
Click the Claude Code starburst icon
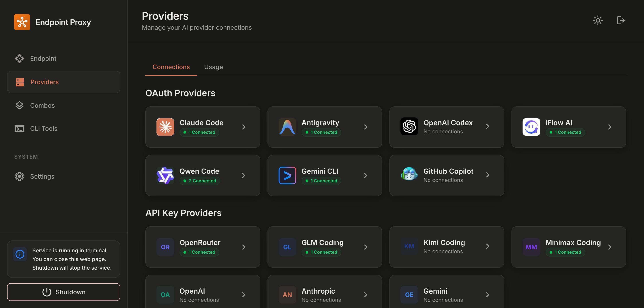[x=165, y=127]
